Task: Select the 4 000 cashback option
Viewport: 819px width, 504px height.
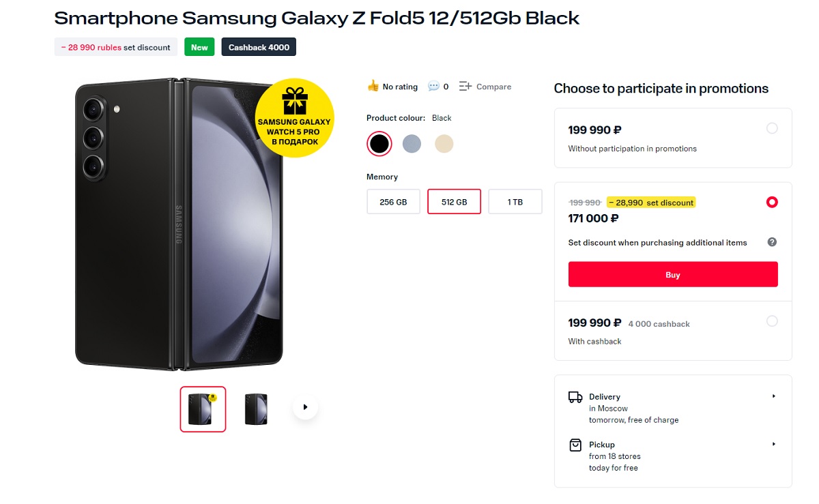Action: click(772, 321)
